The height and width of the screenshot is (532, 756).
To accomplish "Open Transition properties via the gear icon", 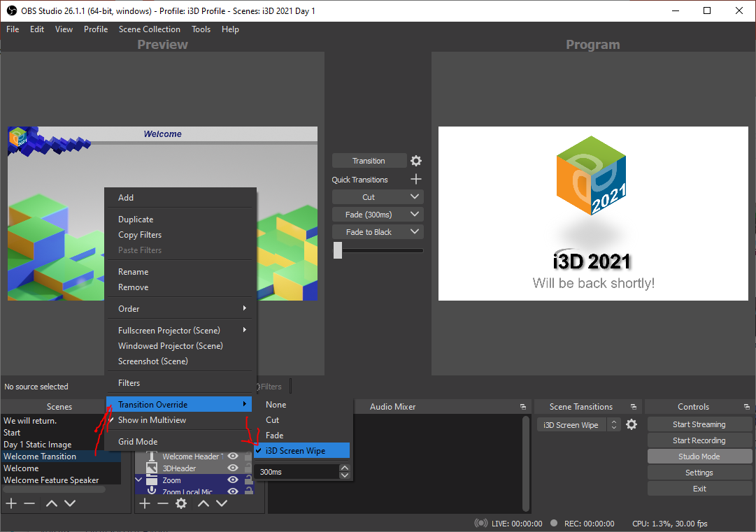I will tap(416, 160).
